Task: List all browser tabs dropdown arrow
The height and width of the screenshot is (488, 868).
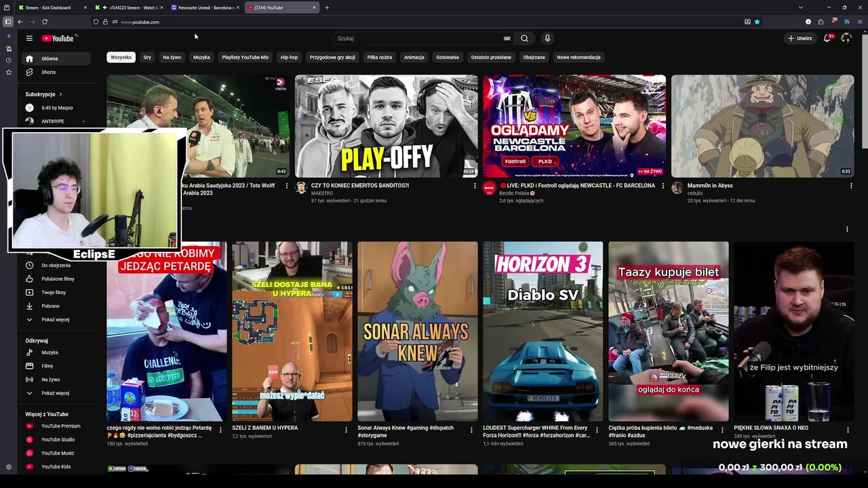Action: tap(802, 7)
